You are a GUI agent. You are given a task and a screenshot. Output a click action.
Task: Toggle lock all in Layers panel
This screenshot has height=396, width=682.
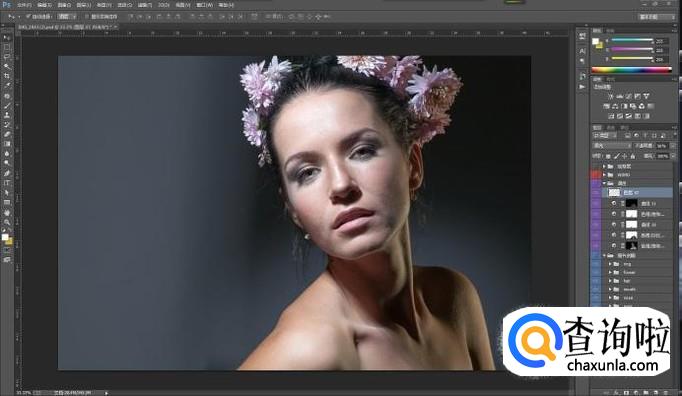633,156
